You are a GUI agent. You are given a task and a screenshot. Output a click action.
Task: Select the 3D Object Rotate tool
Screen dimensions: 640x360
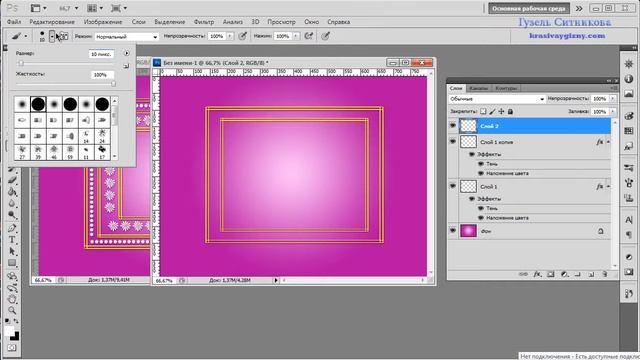tap(12, 276)
